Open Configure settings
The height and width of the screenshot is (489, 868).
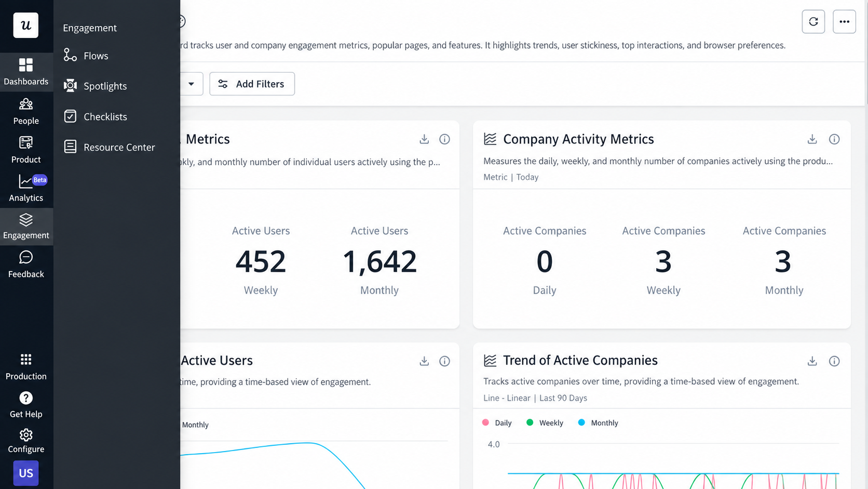pyautogui.click(x=26, y=441)
